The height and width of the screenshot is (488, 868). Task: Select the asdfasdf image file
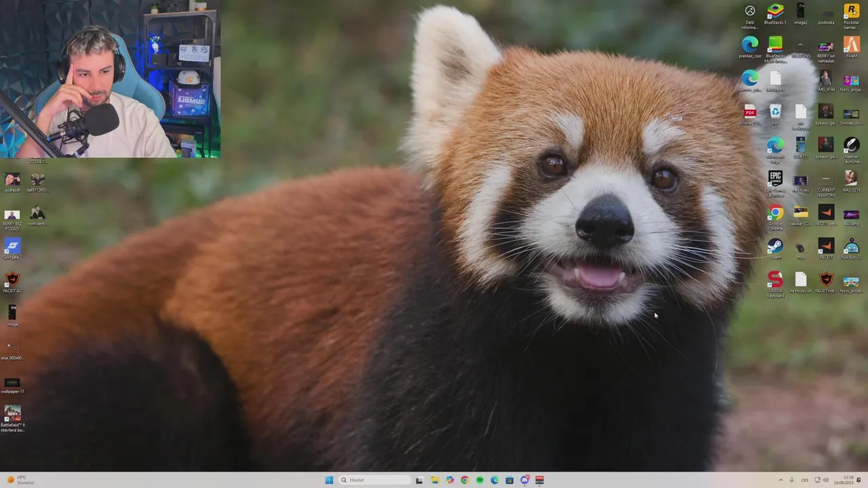12,182
